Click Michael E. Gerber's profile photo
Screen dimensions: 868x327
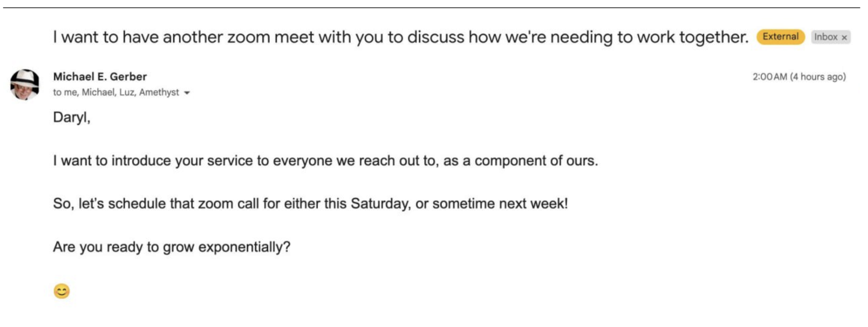pos(25,84)
